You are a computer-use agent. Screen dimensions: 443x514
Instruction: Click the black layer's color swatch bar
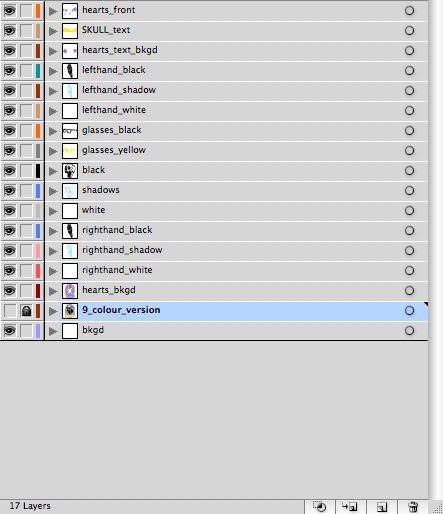pyautogui.click(x=38, y=171)
